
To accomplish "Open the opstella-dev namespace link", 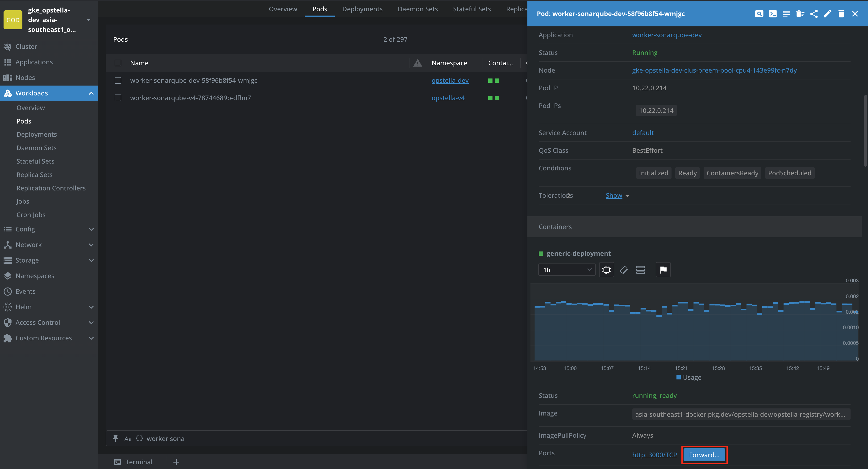I will 450,80.
